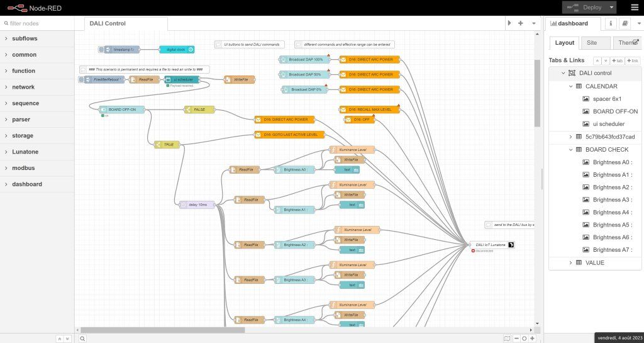Open the help book sidebar icon
Viewport: 644px width, 343px height.
coord(625,23)
